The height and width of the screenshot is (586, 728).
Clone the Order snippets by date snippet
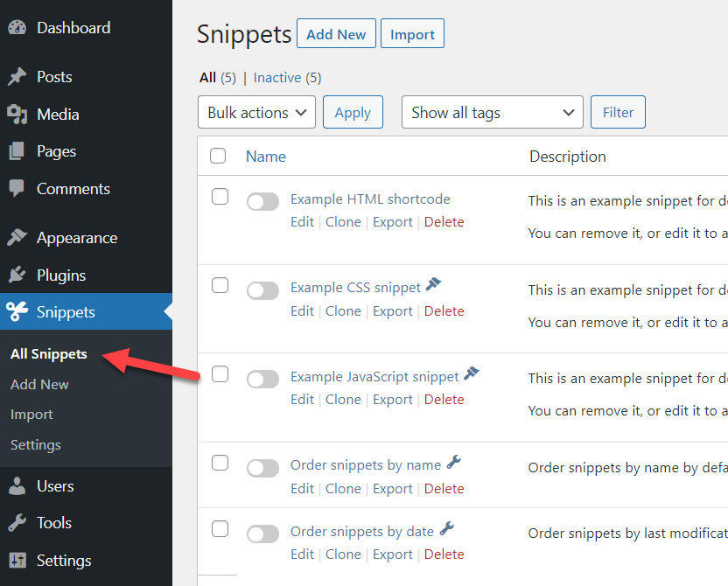(x=343, y=554)
